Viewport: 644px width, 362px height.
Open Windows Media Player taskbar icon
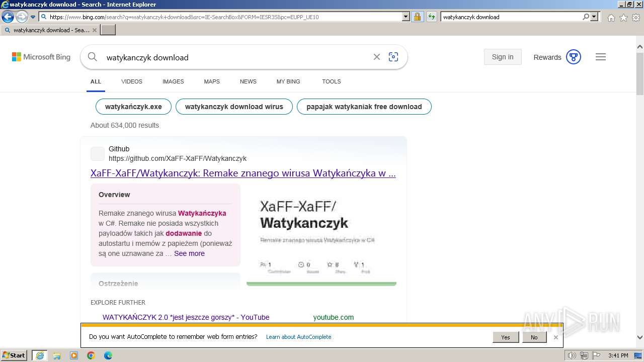(74, 355)
